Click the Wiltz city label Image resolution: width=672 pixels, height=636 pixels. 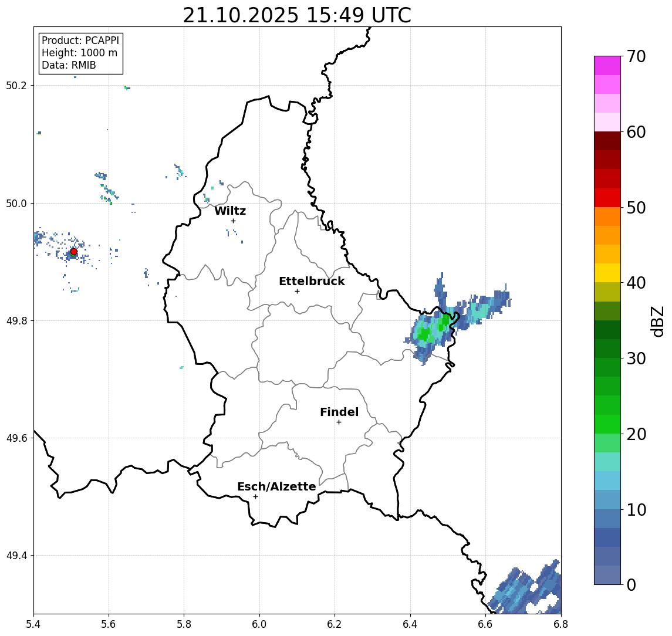[230, 211]
